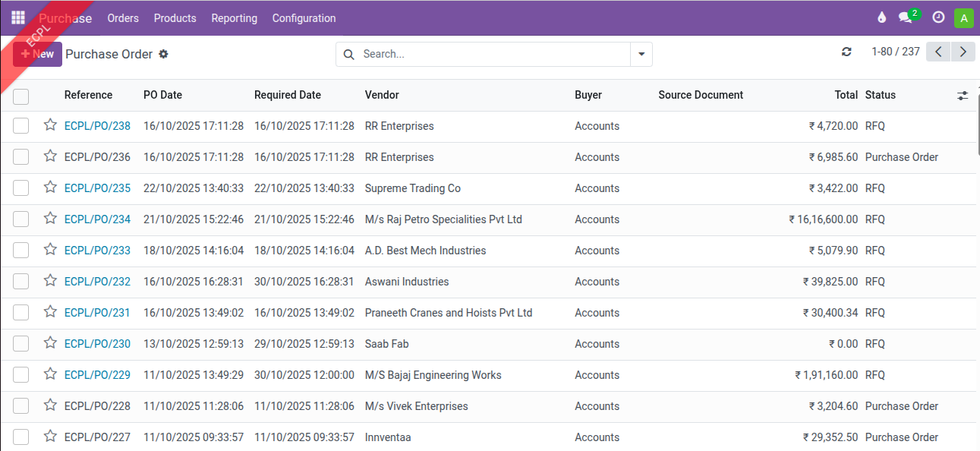Click the green user avatar icon
Image resolution: width=980 pixels, height=451 pixels.
963,18
